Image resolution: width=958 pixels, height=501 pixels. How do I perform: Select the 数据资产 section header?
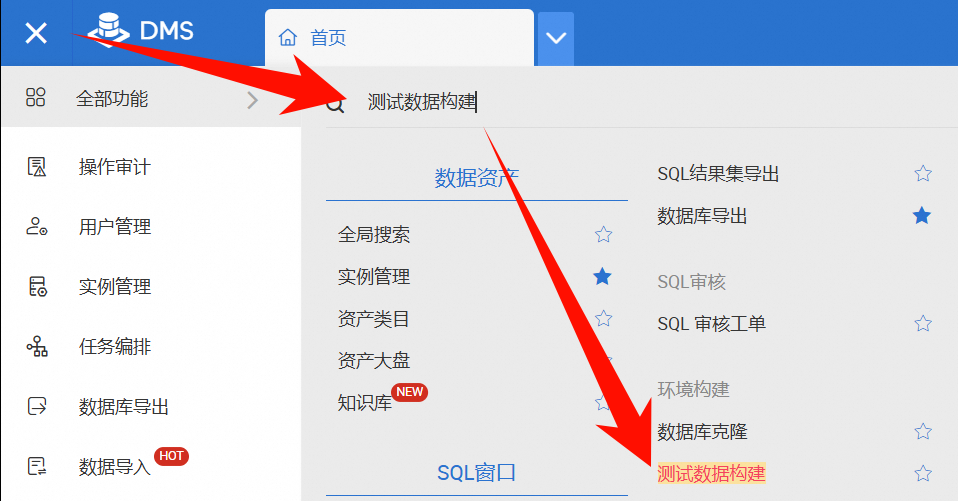click(477, 178)
